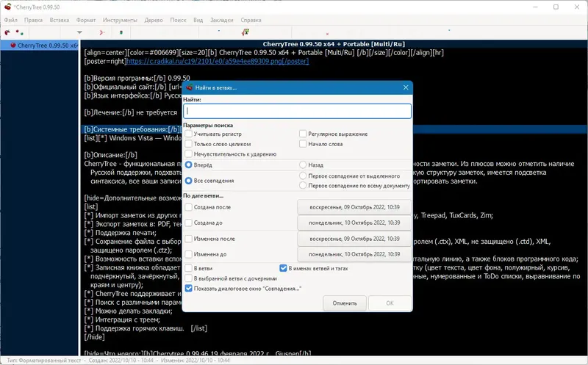Click the '[b]Описание:[/b]' line
588x365 pixels.
[x=111, y=155]
